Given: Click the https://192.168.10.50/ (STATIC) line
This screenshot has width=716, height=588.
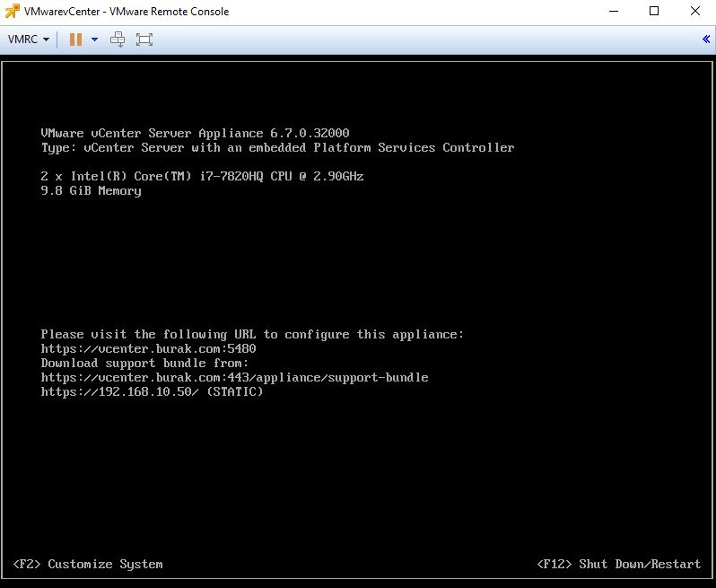Looking at the screenshot, I should pyautogui.click(x=152, y=392).
